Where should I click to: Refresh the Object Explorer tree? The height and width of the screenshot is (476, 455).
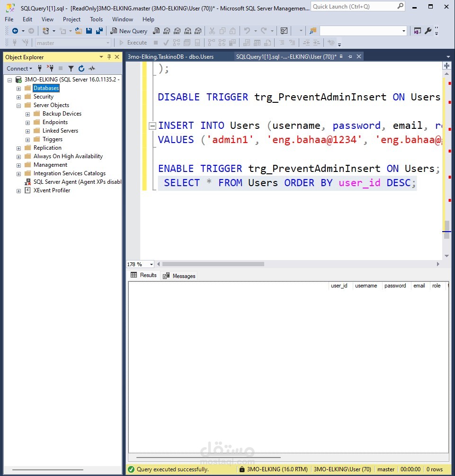[81, 68]
